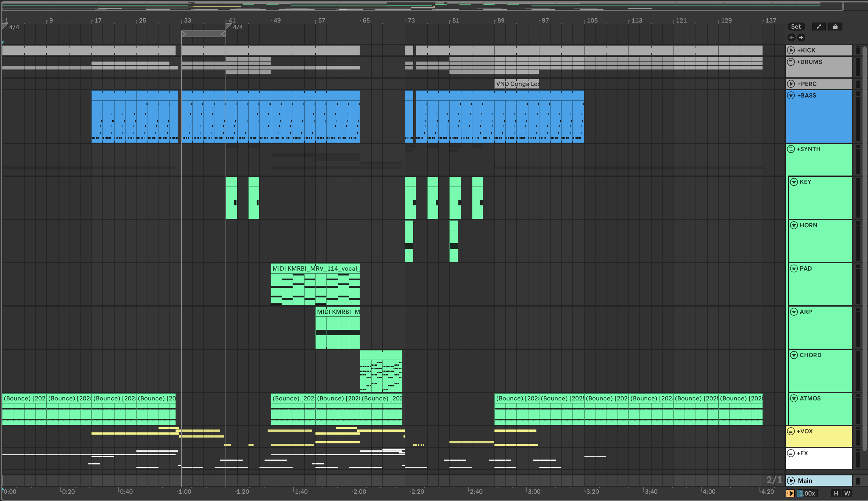
Task: Fold the PAD track
Action: click(x=794, y=269)
